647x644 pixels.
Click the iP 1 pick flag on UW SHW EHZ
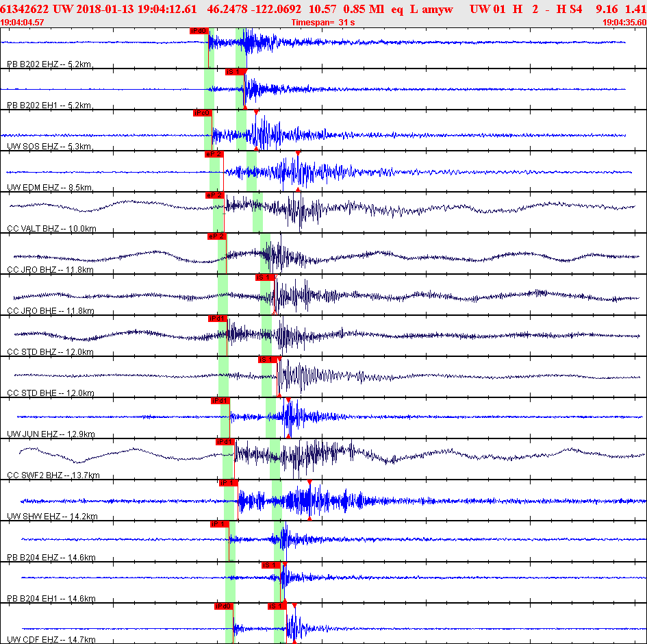coord(229,483)
